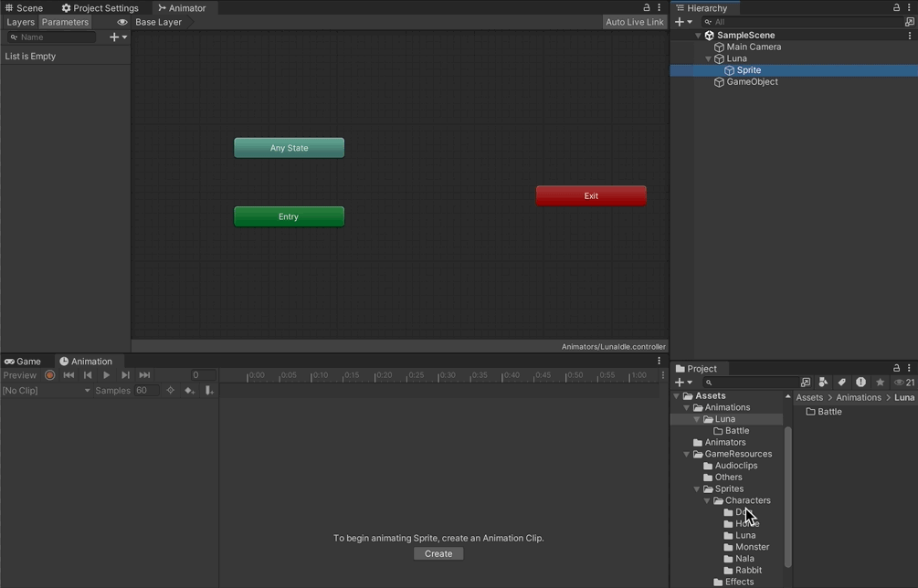
Task: Click the Search by Label tag icon
Action: [x=842, y=382]
